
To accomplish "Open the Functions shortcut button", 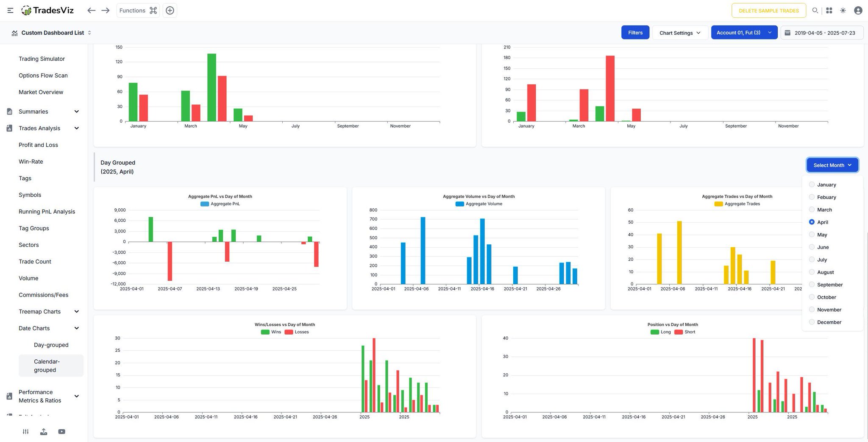I will pyautogui.click(x=138, y=11).
